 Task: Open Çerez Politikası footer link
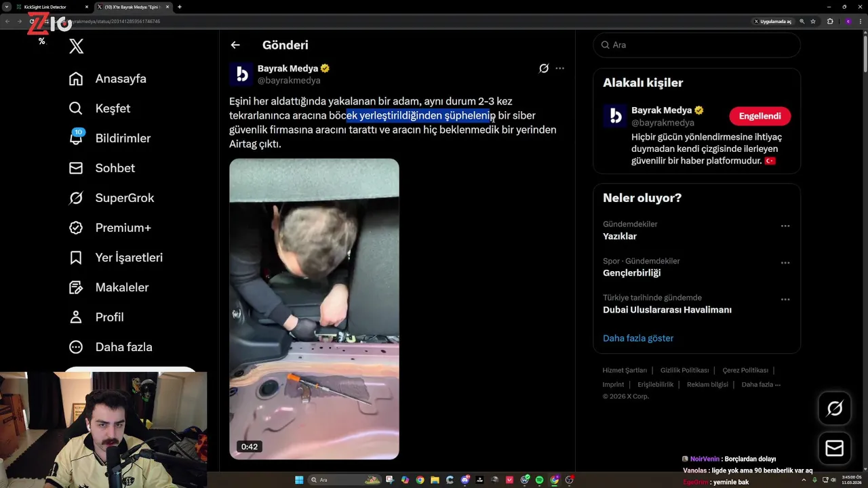(745, 371)
